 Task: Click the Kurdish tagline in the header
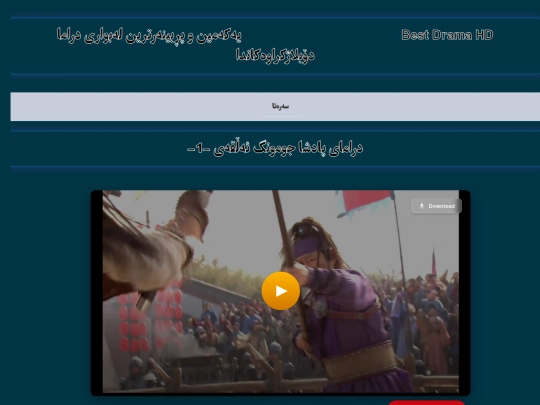point(186,45)
